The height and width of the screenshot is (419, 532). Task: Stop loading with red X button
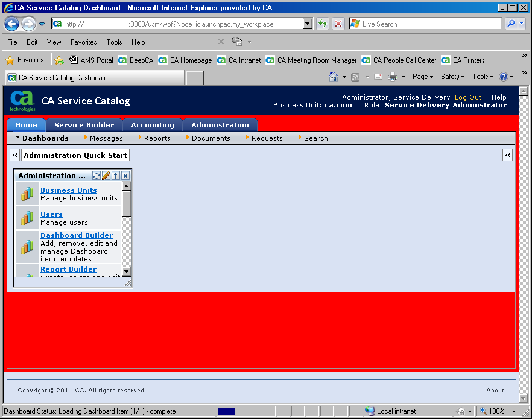(x=338, y=24)
